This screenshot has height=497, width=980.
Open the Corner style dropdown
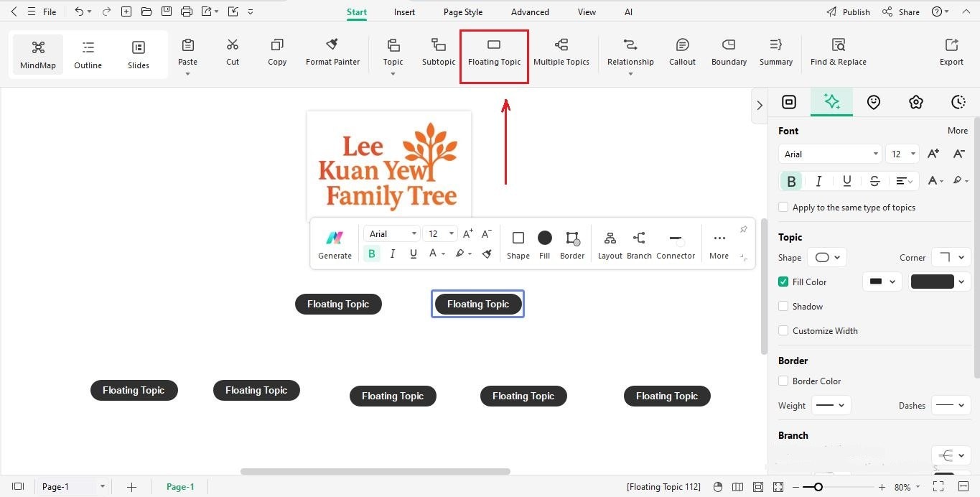click(x=951, y=257)
